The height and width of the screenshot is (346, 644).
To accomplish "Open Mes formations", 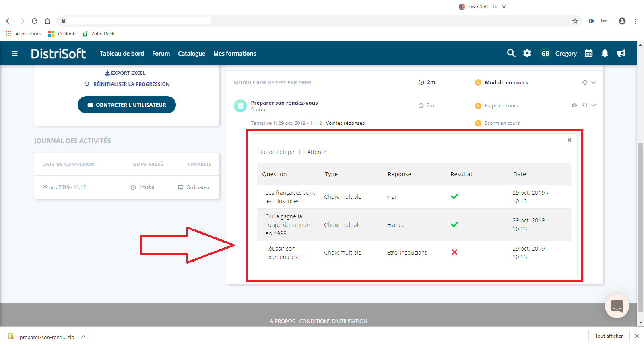I will pos(235,54).
